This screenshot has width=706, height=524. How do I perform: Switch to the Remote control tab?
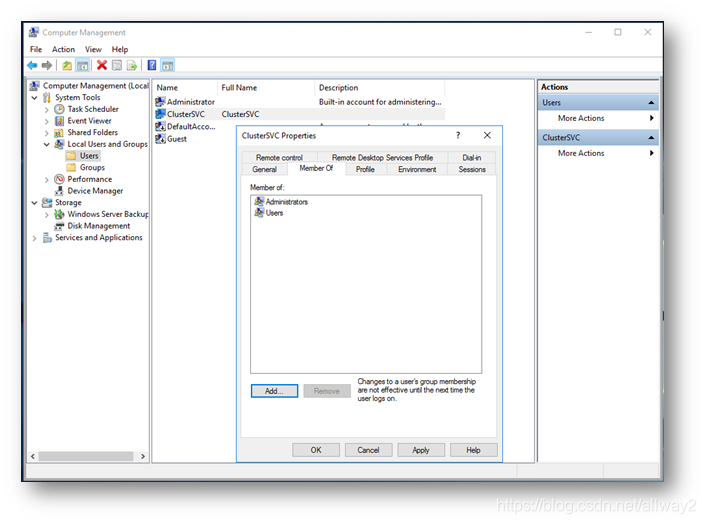279,157
